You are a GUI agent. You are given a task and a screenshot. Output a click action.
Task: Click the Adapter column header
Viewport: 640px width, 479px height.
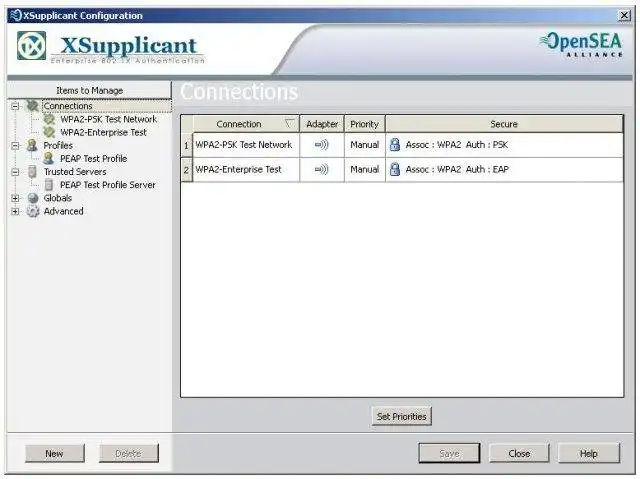[322, 124]
